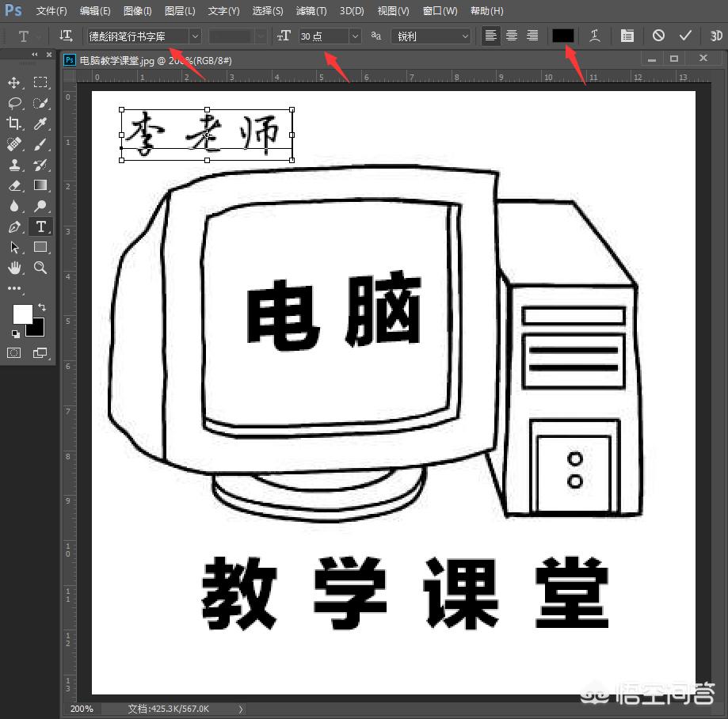Open the 滤镜 menu
The height and width of the screenshot is (719, 728).
coord(311,10)
